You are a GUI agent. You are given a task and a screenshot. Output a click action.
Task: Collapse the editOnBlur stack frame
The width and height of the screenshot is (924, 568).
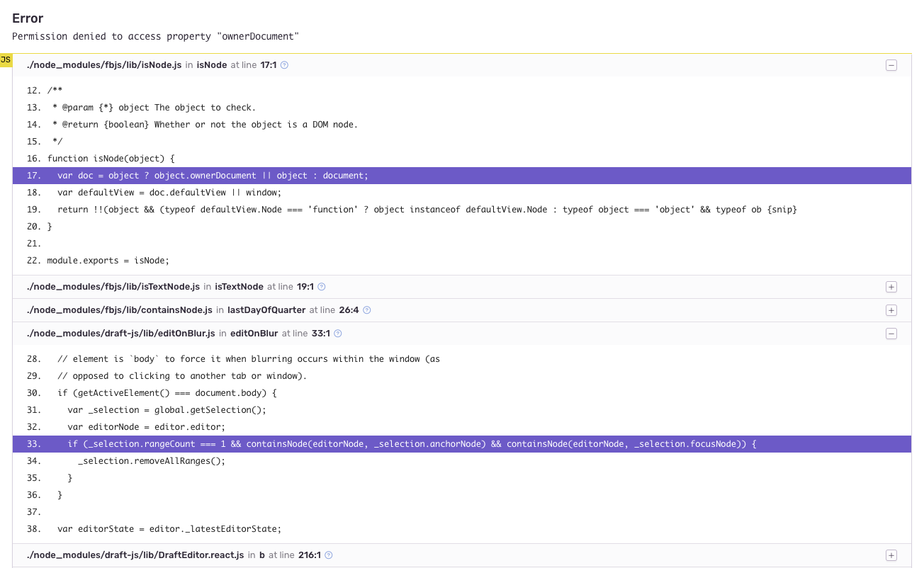pos(891,333)
